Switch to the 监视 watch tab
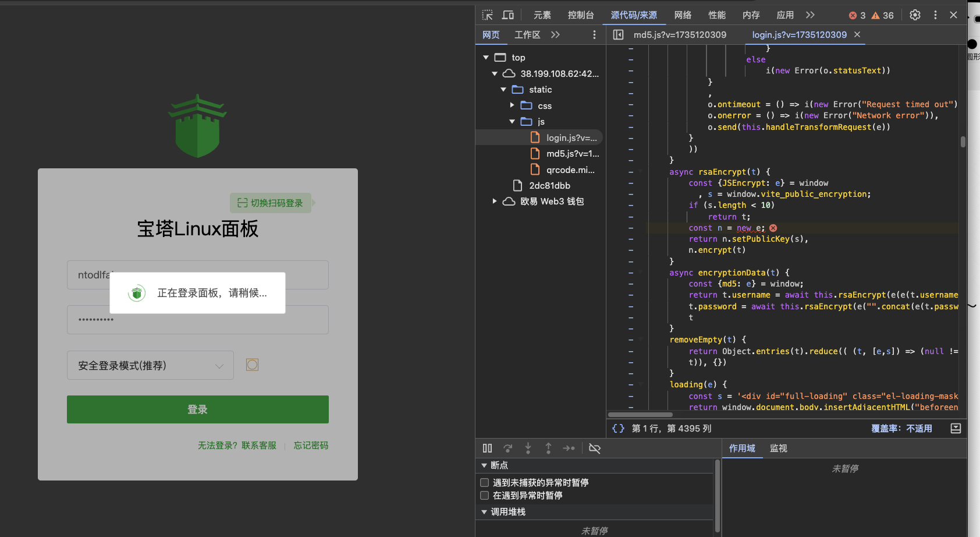The width and height of the screenshot is (980, 537). click(779, 448)
